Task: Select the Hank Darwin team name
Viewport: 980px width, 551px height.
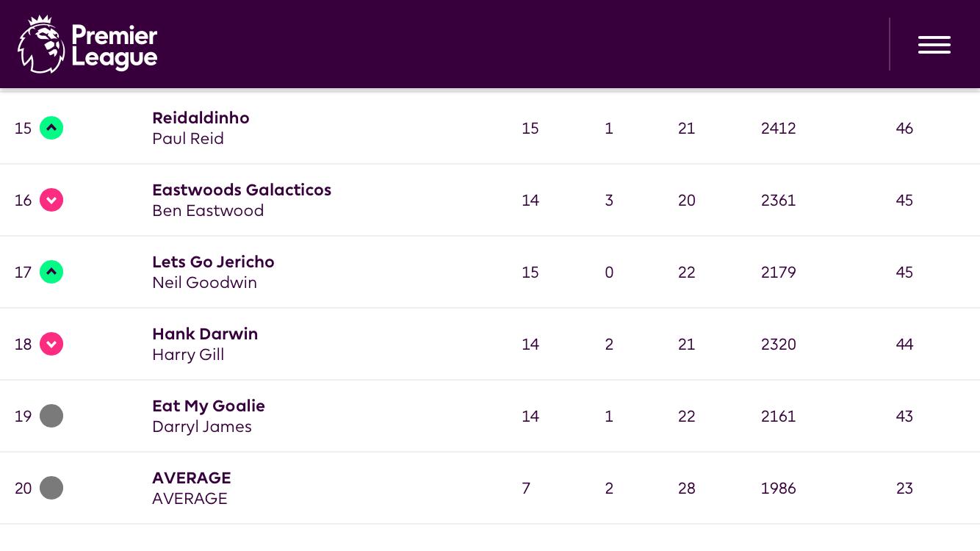Action: pos(205,334)
